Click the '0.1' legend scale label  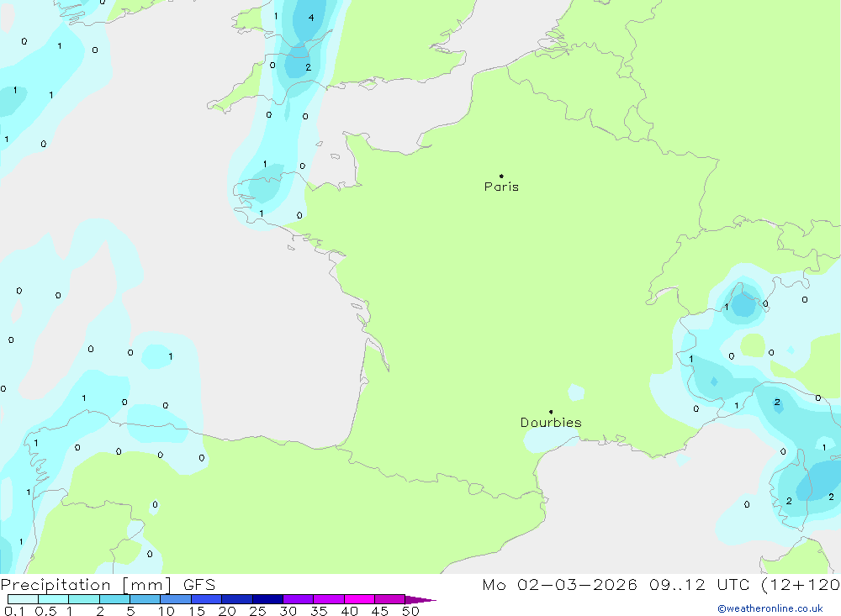[14, 611]
